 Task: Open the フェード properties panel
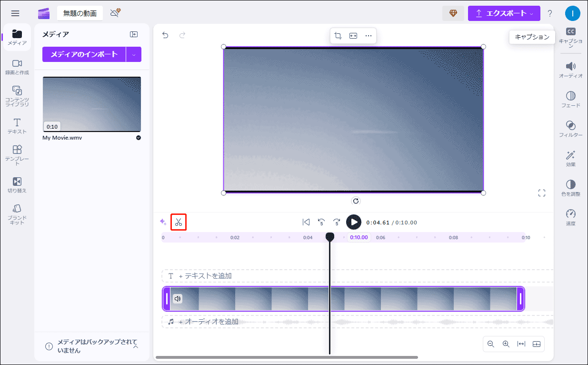tap(570, 99)
